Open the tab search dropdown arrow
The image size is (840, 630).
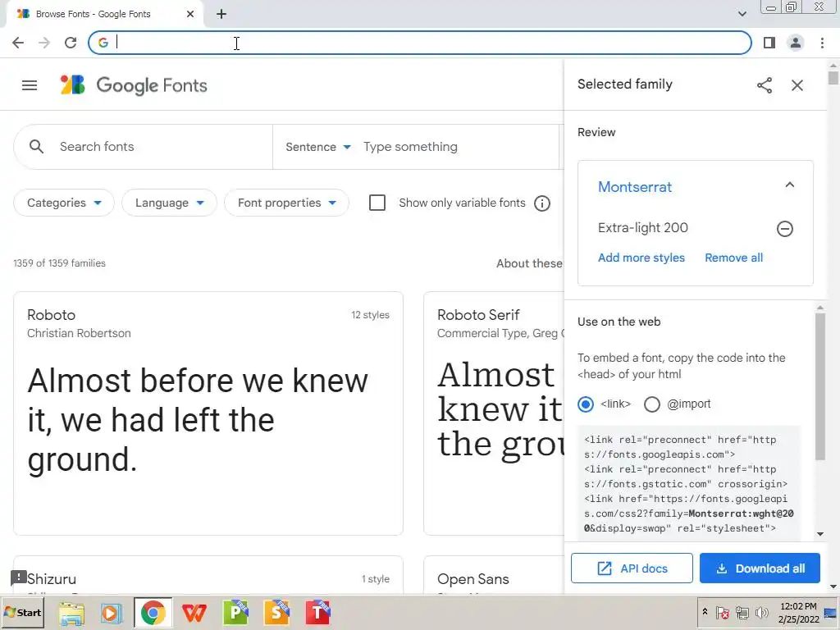[742, 14]
